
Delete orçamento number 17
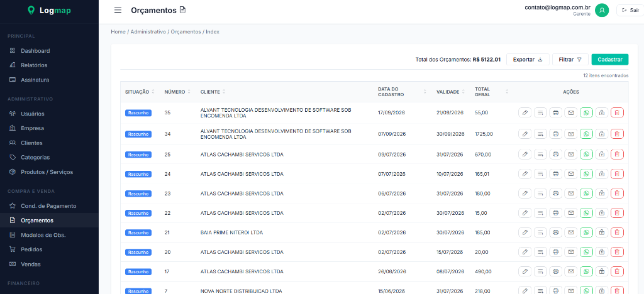tap(617, 271)
